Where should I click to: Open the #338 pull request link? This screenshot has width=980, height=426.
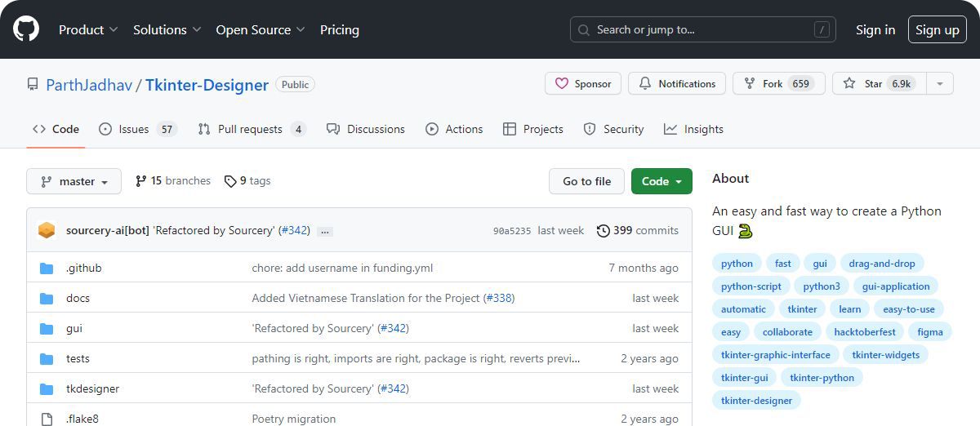499,298
